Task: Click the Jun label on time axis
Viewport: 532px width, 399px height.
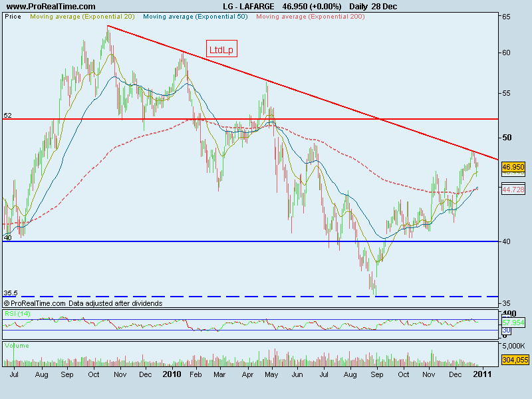Action: click(297, 374)
